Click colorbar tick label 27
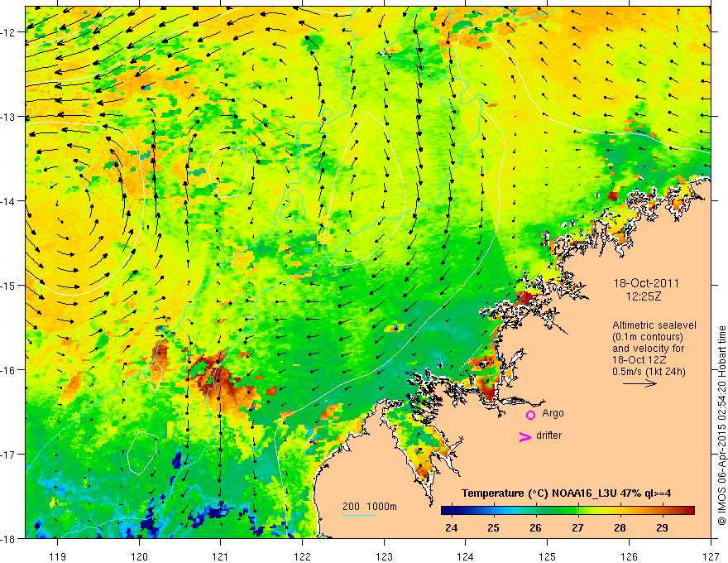 click(577, 527)
